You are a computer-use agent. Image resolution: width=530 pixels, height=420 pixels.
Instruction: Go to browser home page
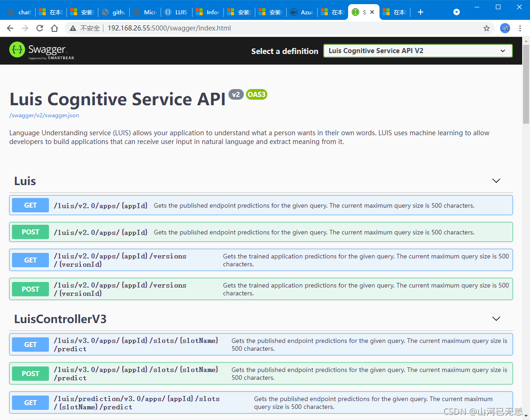pos(54,28)
